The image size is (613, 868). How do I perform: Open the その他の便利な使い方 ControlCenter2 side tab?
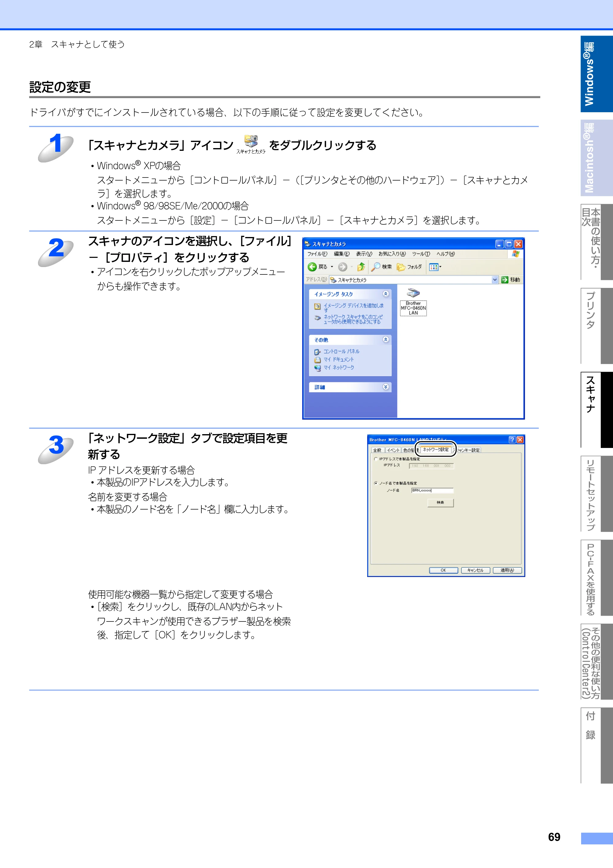coord(596,661)
